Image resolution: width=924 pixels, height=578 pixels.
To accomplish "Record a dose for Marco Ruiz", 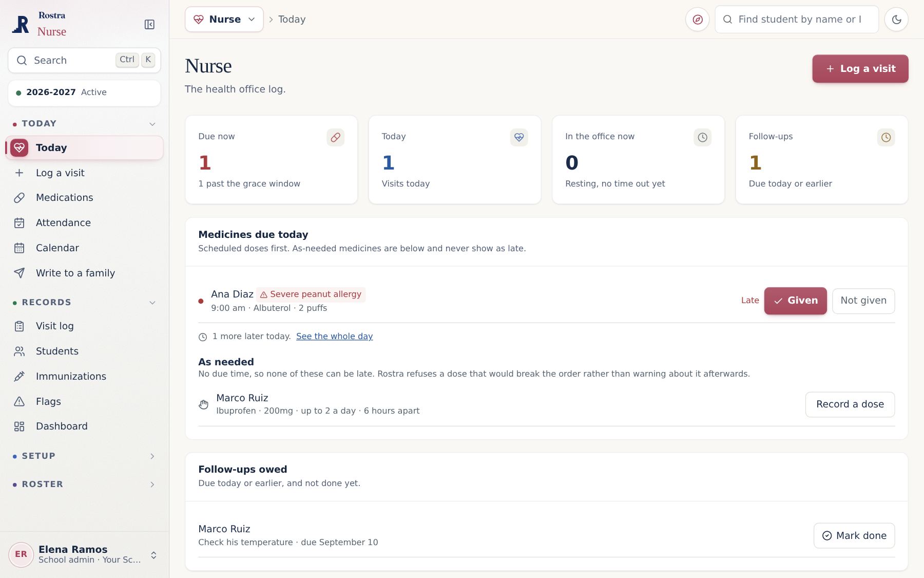I will click(850, 405).
